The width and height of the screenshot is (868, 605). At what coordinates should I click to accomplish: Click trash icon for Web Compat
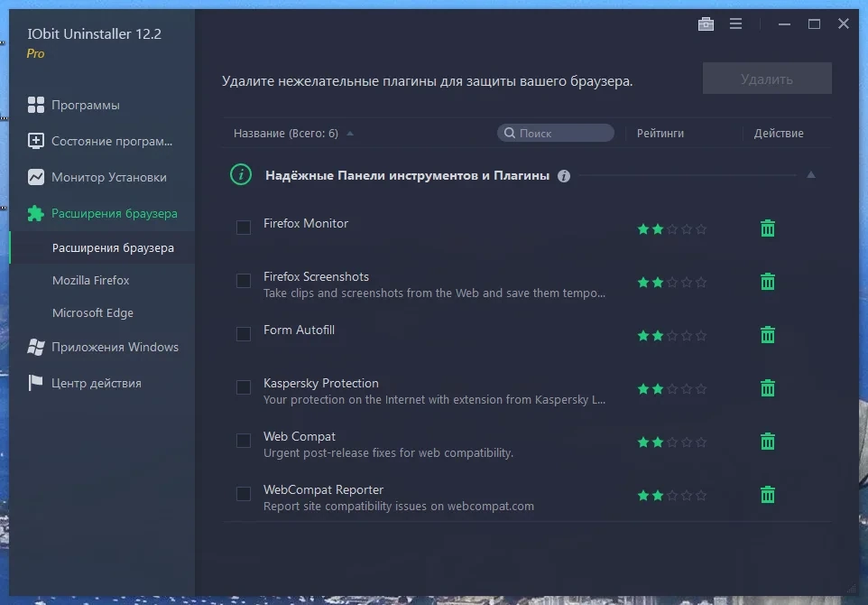point(768,442)
